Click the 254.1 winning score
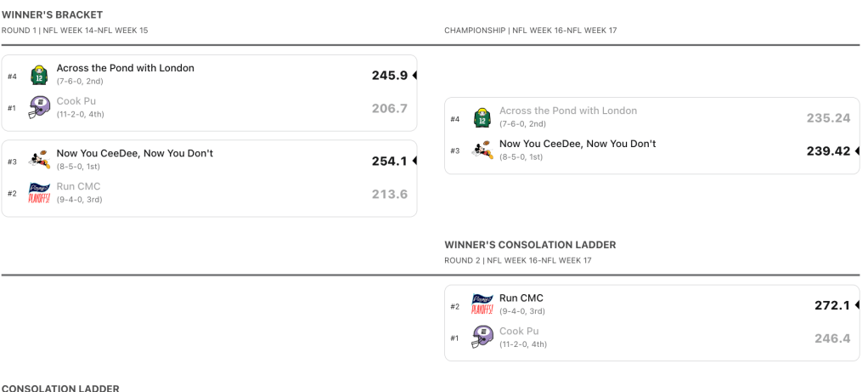868x392 pixels. point(389,161)
